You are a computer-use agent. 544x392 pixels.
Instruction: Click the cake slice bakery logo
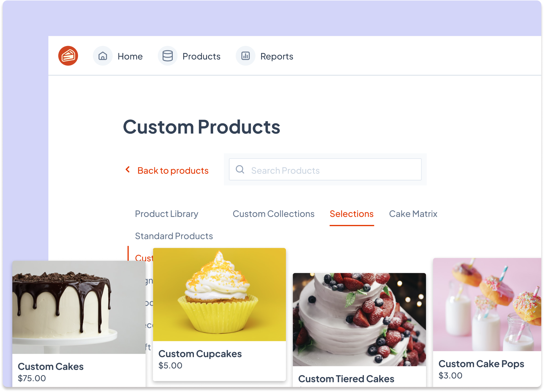68,56
